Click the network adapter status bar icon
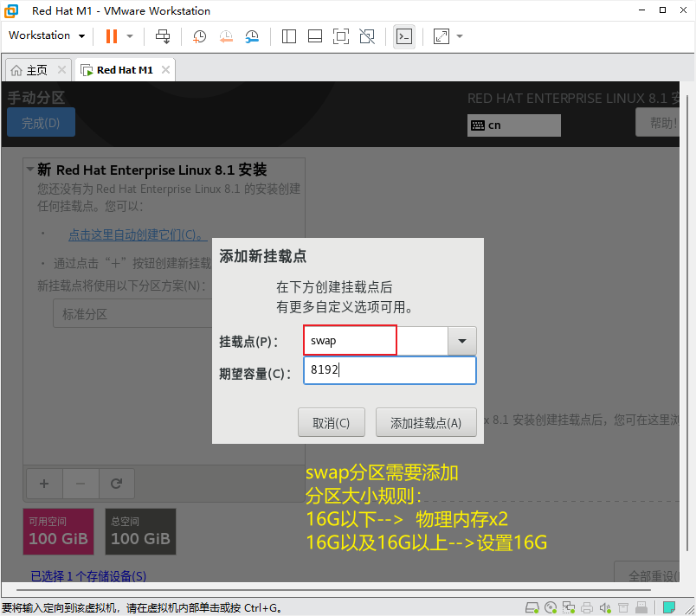696x616 pixels. pyautogui.click(x=569, y=607)
